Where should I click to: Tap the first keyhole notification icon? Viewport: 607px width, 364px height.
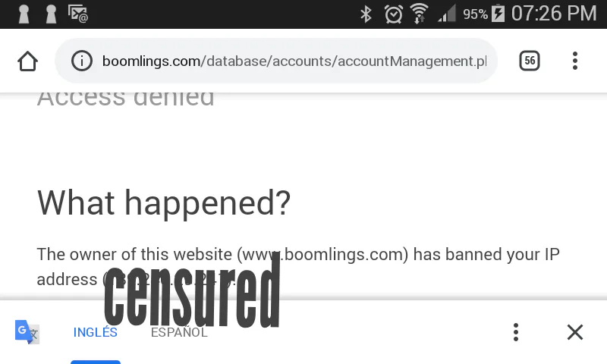[x=24, y=14]
